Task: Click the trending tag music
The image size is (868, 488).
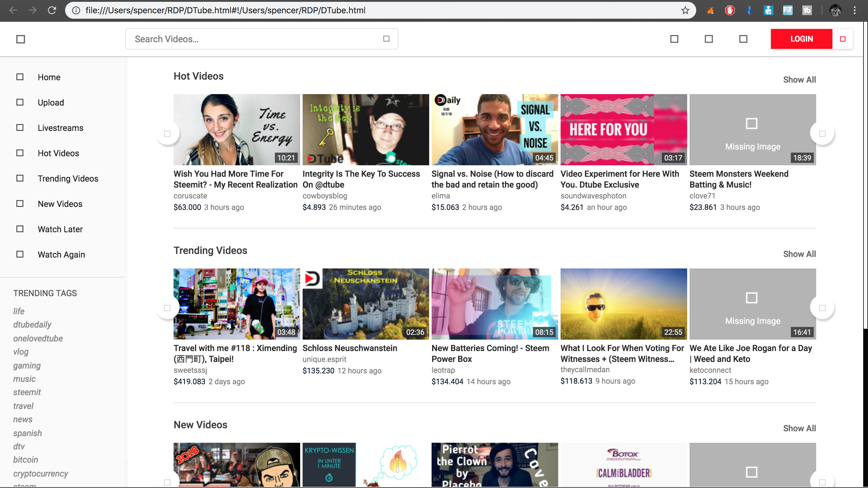Action: [24, 379]
